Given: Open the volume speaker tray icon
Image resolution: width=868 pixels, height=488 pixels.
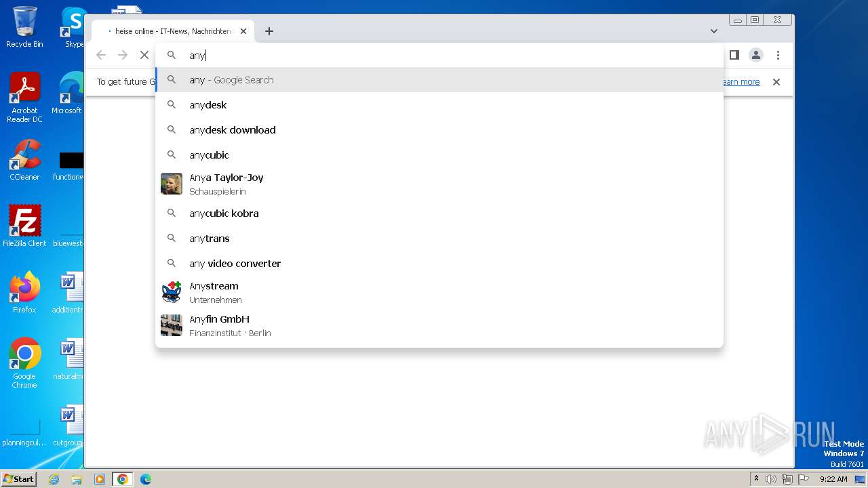Looking at the screenshot, I should (x=770, y=479).
